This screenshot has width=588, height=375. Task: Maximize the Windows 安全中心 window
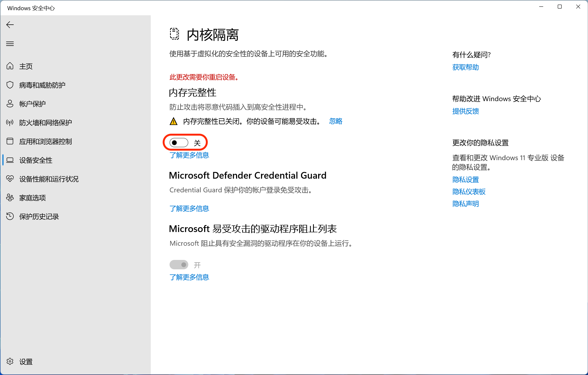point(560,7)
